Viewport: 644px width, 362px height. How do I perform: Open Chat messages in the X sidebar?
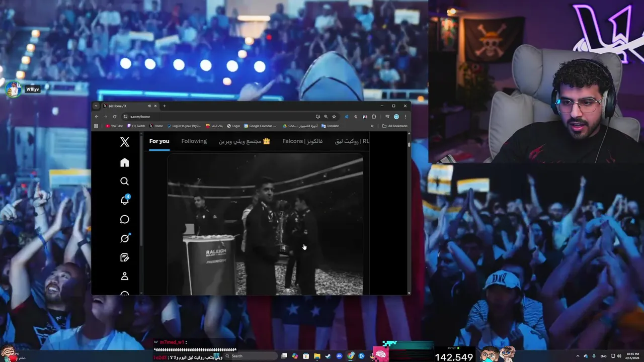(125, 219)
